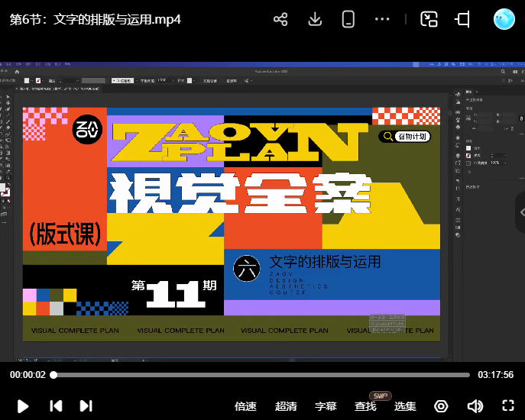Open the 倍速 playback speed menu
The image size is (525, 420).
click(245, 406)
